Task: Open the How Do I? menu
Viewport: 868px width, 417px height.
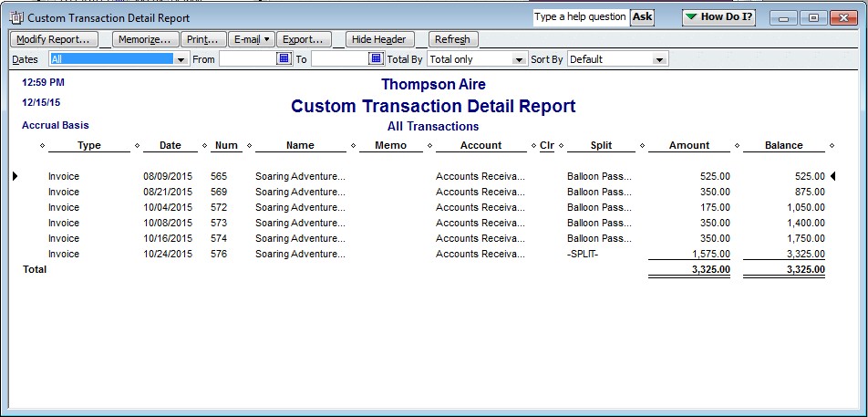Action: click(x=718, y=17)
